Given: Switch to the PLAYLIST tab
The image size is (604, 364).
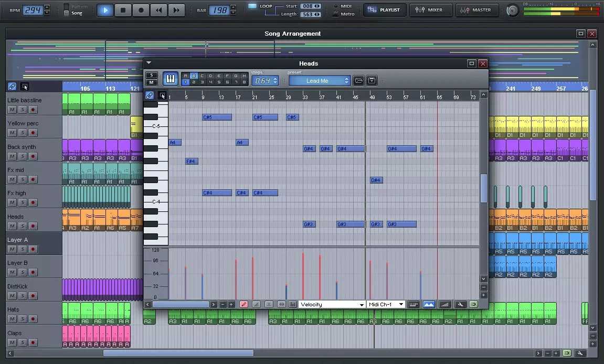Looking at the screenshot, I should coord(384,10).
